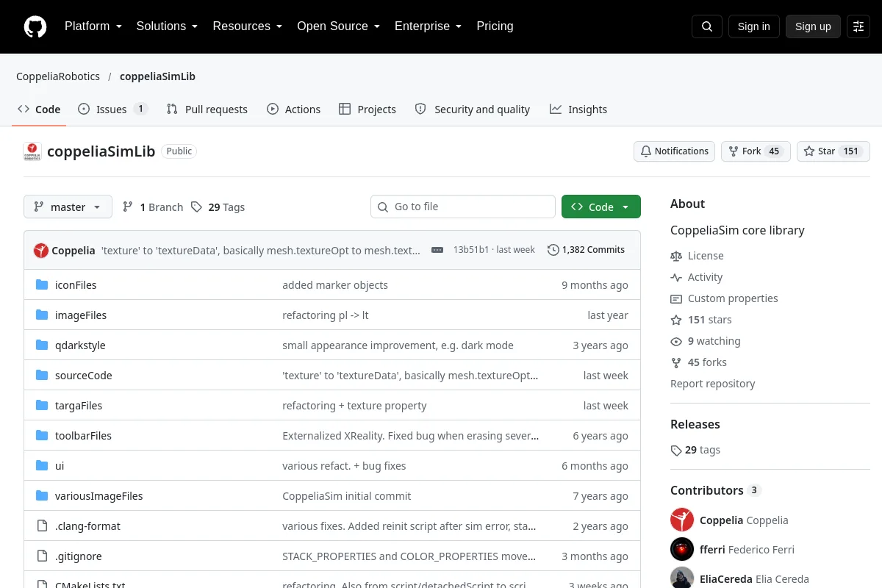The width and height of the screenshot is (882, 588).
Task: Open the Enterprise dropdown menu
Action: [428, 26]
